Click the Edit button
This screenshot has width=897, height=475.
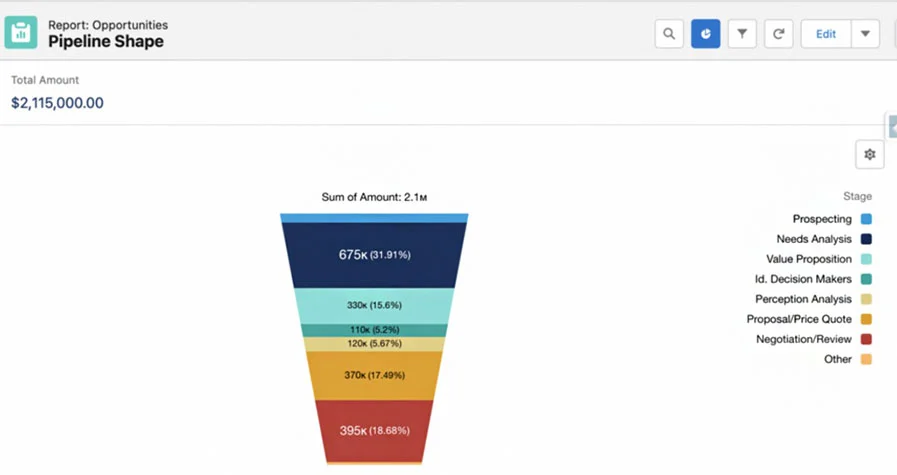pos(825,34)
